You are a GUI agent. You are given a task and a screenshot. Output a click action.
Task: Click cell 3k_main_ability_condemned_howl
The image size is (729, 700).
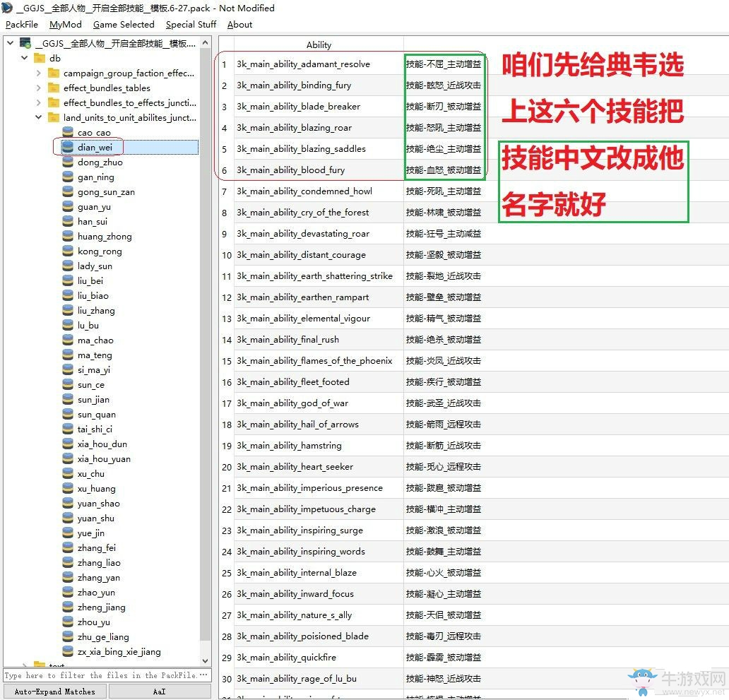click(319, 191)
